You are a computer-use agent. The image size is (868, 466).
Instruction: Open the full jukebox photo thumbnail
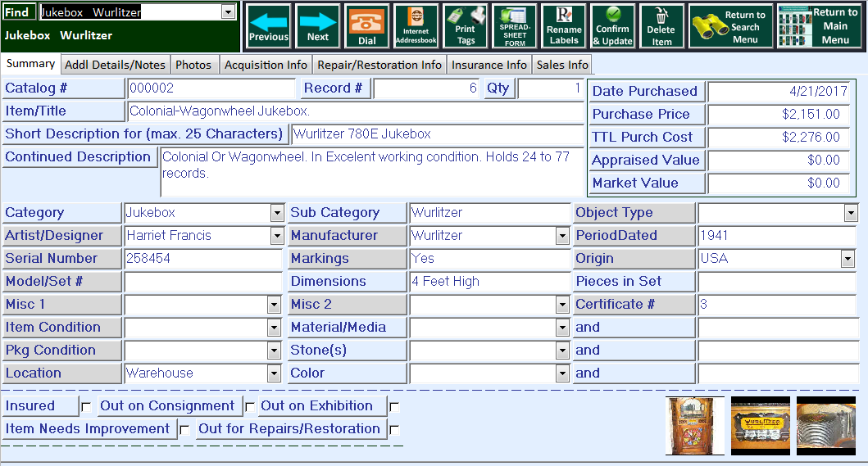coord(695,426)
